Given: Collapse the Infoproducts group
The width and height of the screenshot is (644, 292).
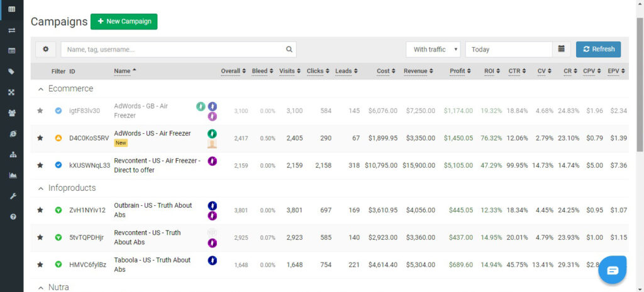Looking at the screenshot, I should pos(42,188).
